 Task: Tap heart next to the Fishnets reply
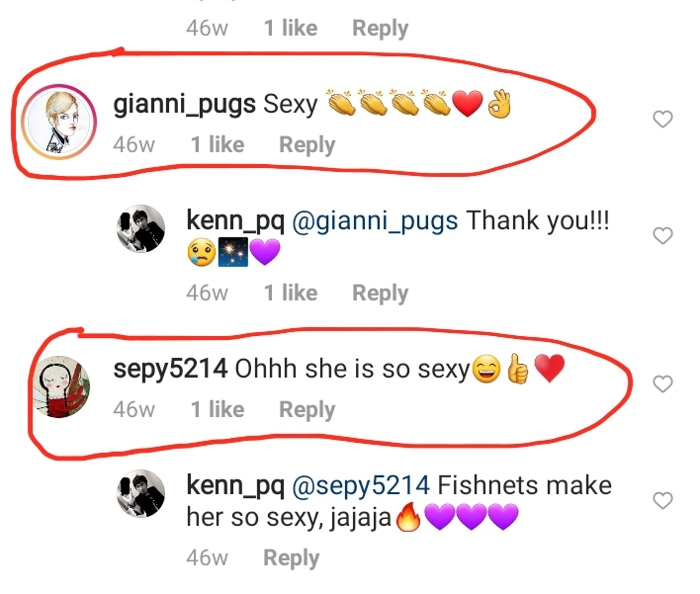coord(664,500)
